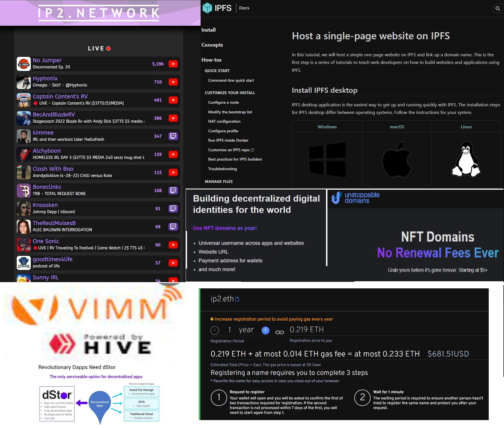
Task: Click the 5,196 viewer count for No Jumper
Action: point(158,64)
